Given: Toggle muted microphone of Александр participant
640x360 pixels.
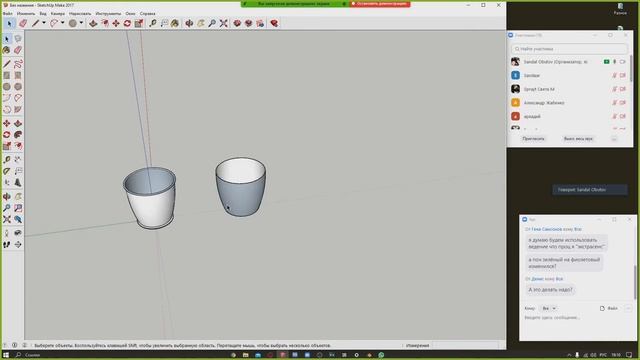Looking at the screenshot, I should [x=614, y=103].
